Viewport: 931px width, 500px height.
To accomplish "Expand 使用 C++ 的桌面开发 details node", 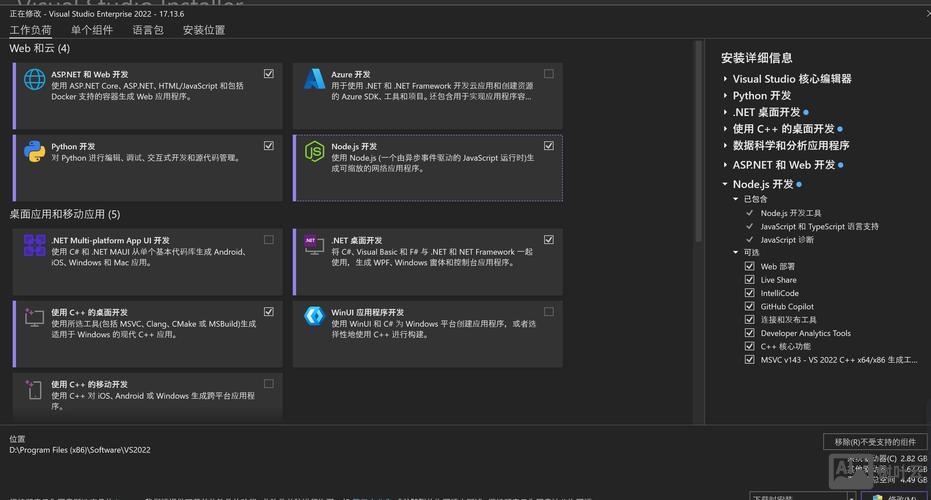I will click(725, 128).
